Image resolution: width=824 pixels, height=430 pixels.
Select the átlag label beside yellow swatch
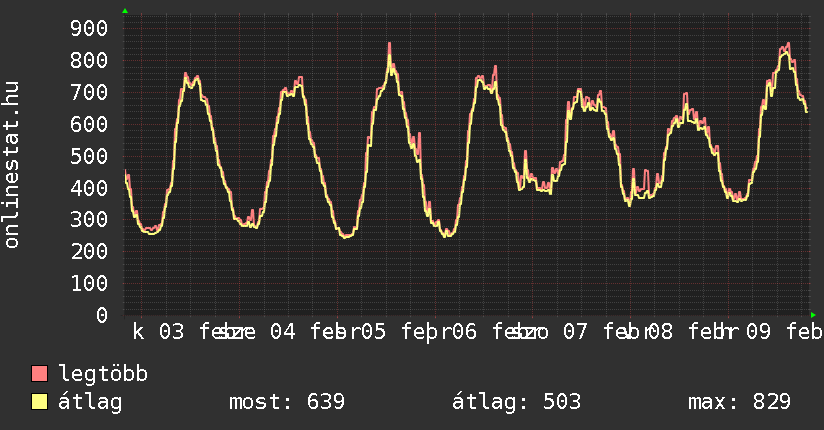pyautogui.click(x=91, y=402)
